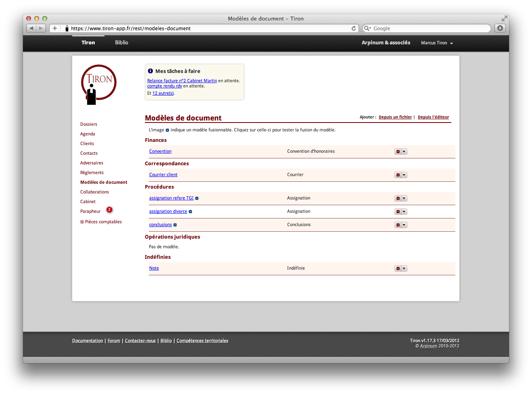Add a model Depuis l'éditeur
532x395 pixels.
point(433,117)
